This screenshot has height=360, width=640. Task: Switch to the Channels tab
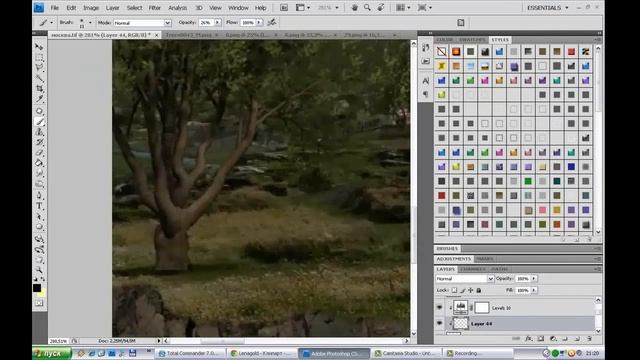point(473,269)
